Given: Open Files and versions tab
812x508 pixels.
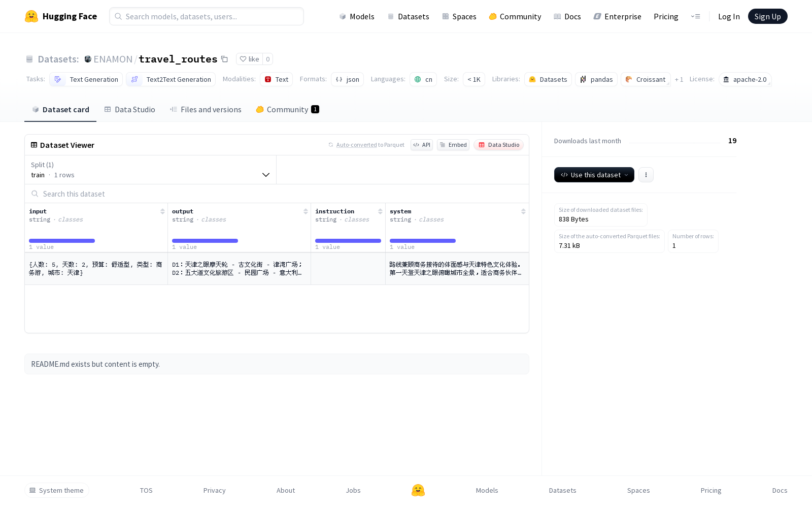Looking at the screenshot, I should coord(206,109).
